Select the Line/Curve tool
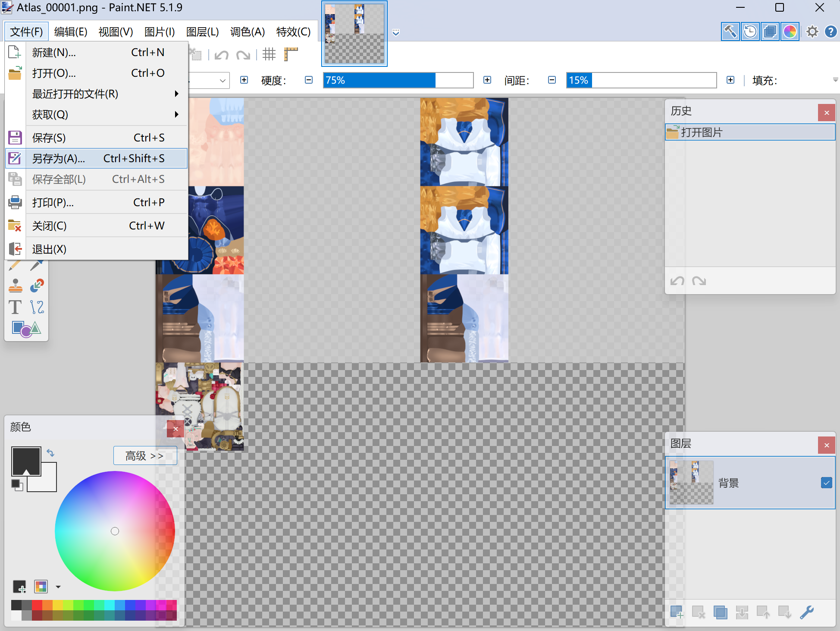This screenshot has width=840, height=631. tap(37, 307)
